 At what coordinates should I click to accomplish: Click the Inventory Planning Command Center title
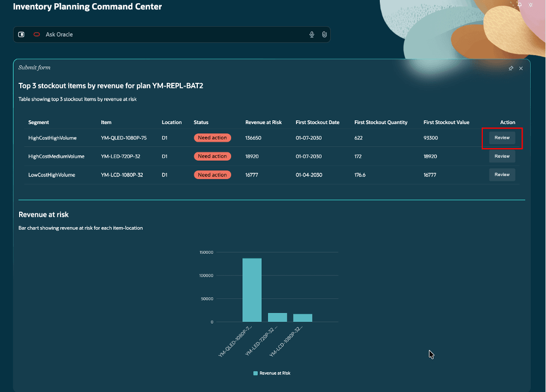point(87,7)
